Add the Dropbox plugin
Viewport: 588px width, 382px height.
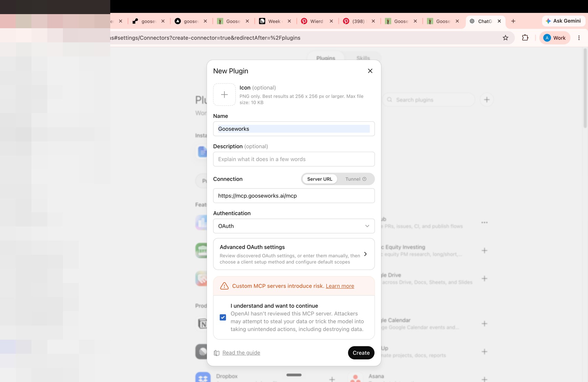click(x=332, y=379)
